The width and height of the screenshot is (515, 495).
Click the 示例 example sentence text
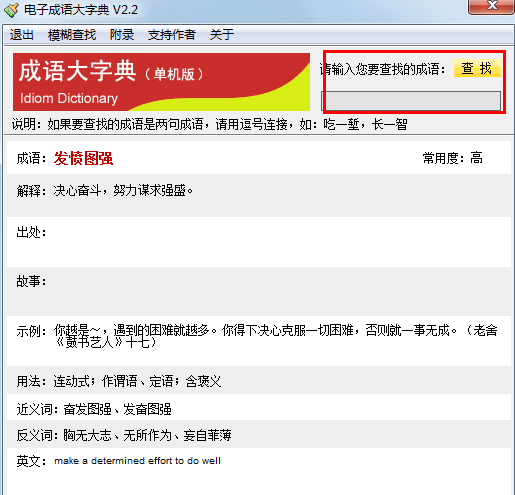pyautogui.click(x=276, y=336)
